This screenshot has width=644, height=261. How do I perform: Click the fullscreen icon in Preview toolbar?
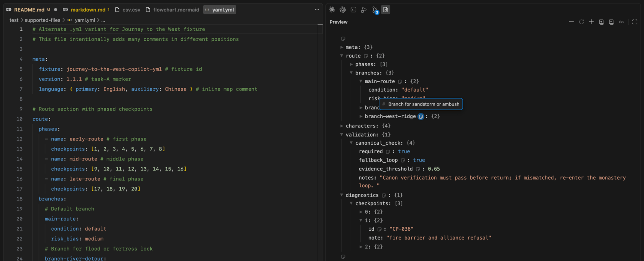tap(635, 22)
